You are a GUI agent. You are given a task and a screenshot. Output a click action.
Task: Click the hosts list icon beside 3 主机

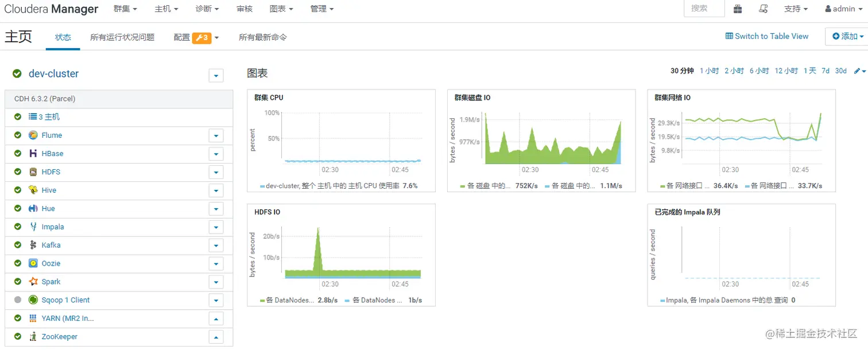coord(33,117)
